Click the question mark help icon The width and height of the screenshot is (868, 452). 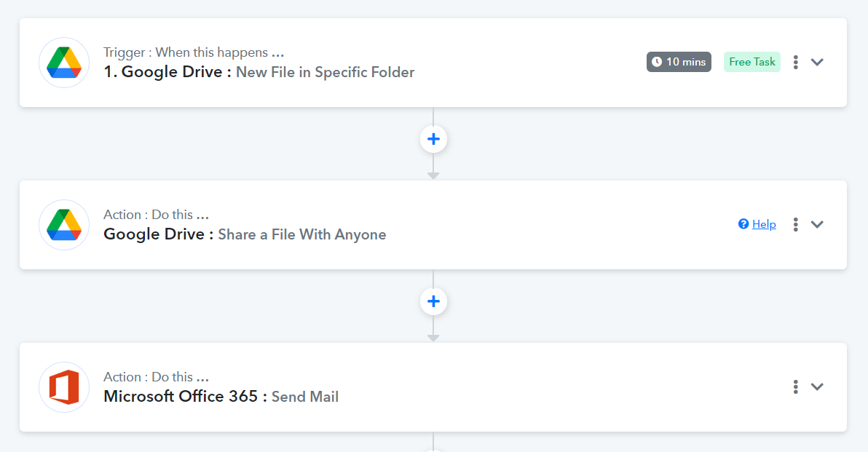click(x=743, y=223)
